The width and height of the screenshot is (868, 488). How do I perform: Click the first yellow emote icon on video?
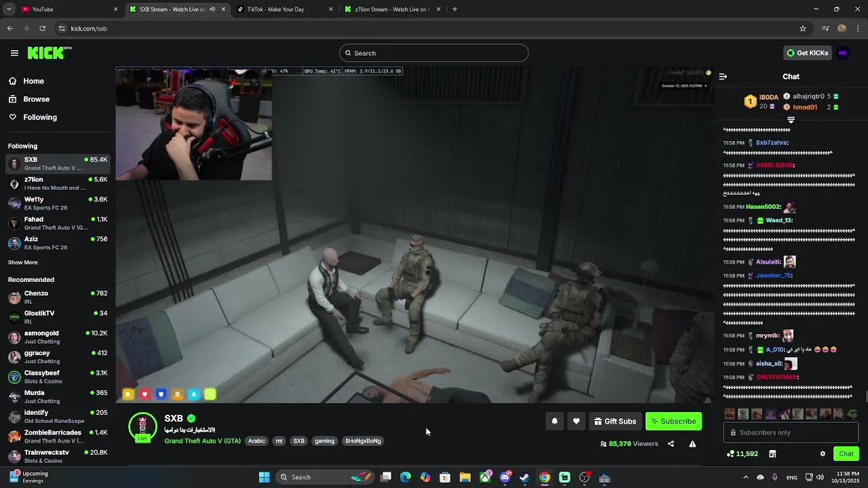(x=128, y=394)
